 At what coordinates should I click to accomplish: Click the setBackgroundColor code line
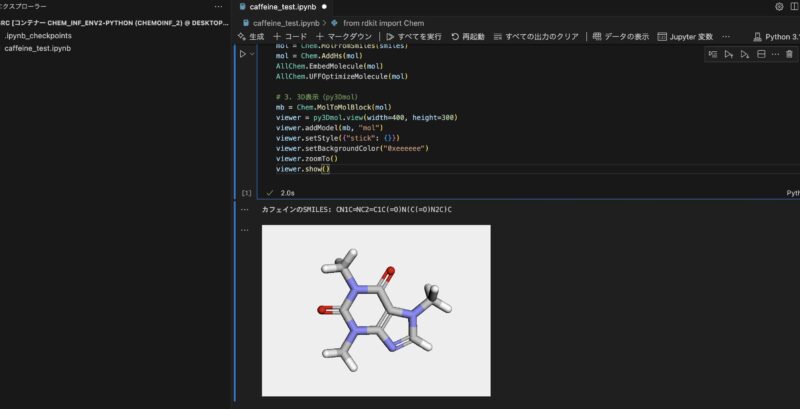352,148
